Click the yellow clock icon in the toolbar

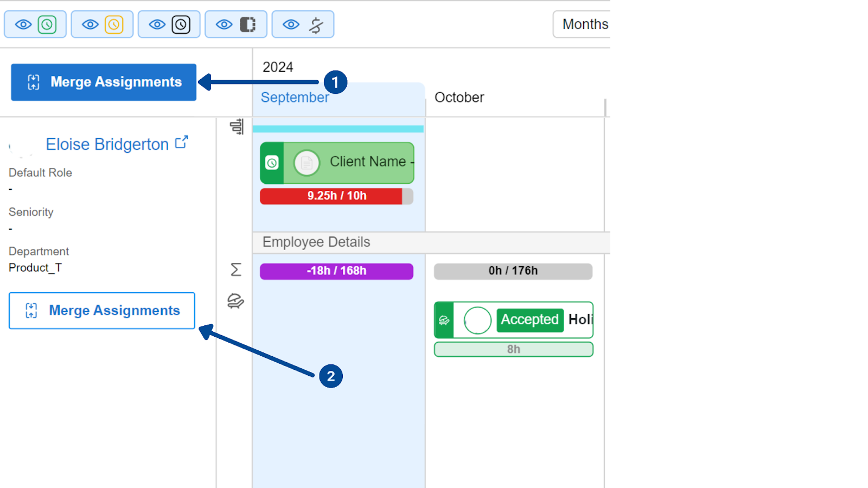tap(113, 24)
